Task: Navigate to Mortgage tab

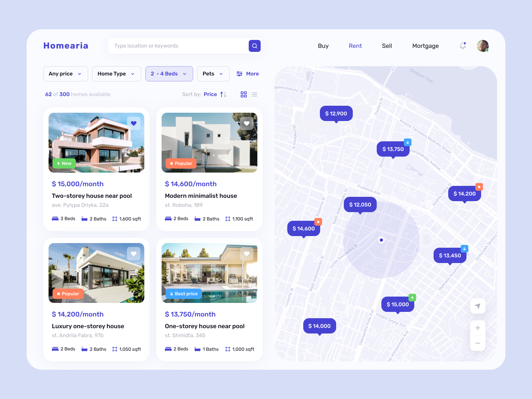Action: coord(426,46)
